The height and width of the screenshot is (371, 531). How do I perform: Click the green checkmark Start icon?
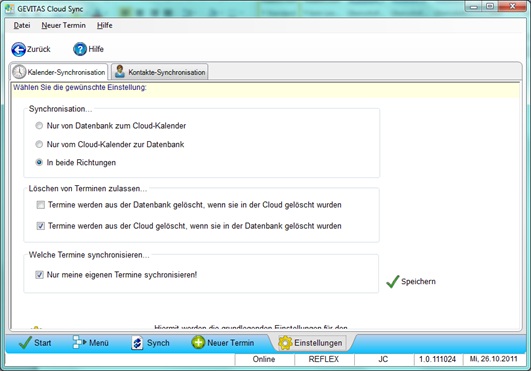tap(25, 343)
